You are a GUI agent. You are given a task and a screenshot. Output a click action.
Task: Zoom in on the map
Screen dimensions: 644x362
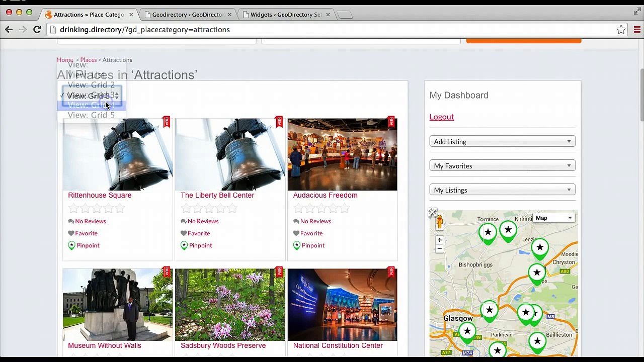coord(439,240)
